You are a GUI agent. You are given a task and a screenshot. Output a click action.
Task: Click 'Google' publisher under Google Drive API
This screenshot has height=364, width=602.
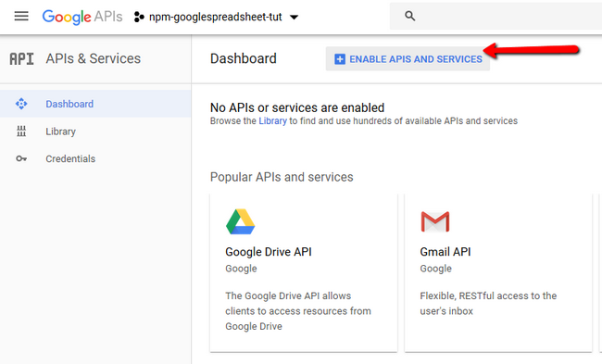click(x=241, y=269)
